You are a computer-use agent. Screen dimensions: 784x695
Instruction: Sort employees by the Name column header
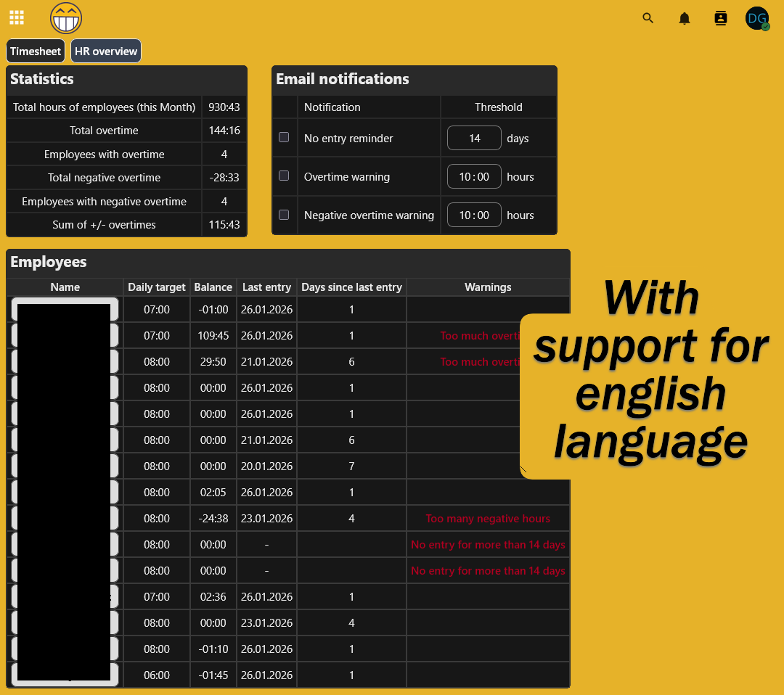coord(65,287)
